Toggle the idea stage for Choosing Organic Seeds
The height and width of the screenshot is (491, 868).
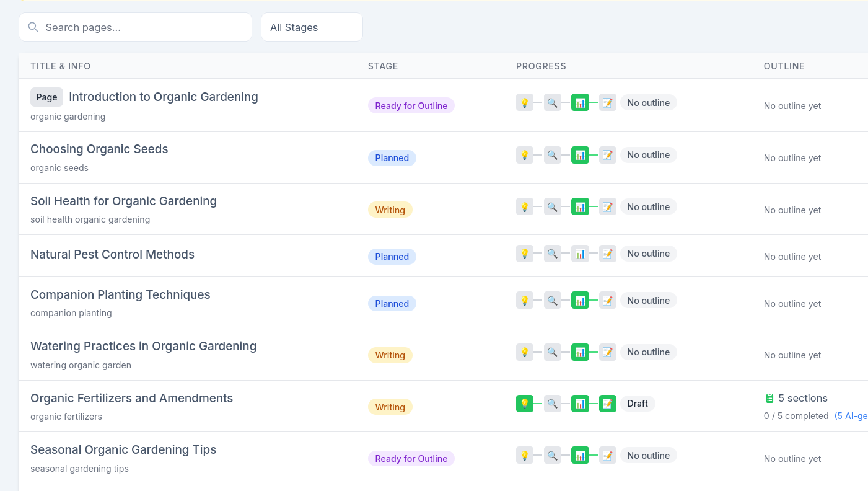click(524, 154)
